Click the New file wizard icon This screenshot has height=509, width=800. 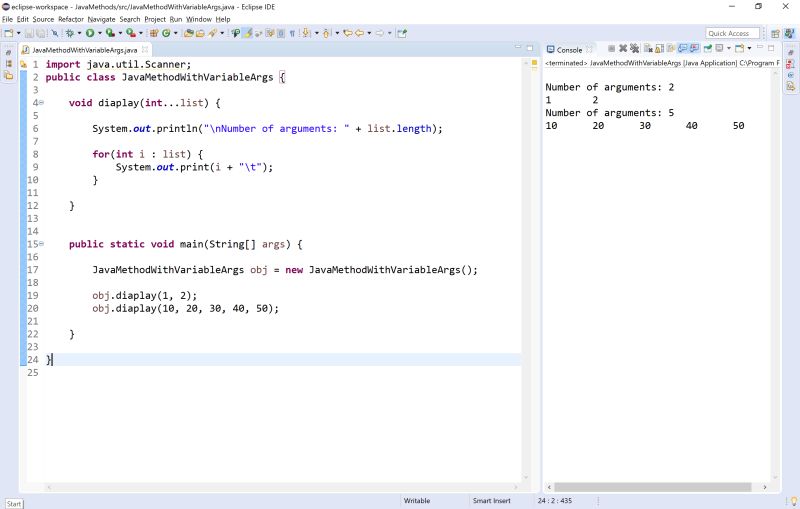[x=8, y=33]
